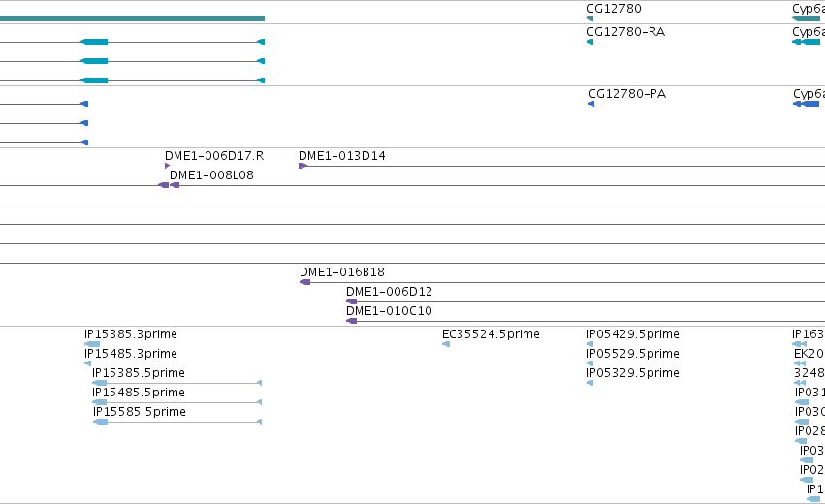Click the teal arrow glyph under CG12780
This screenshot has width=825, height=504.
coord(589,18)
